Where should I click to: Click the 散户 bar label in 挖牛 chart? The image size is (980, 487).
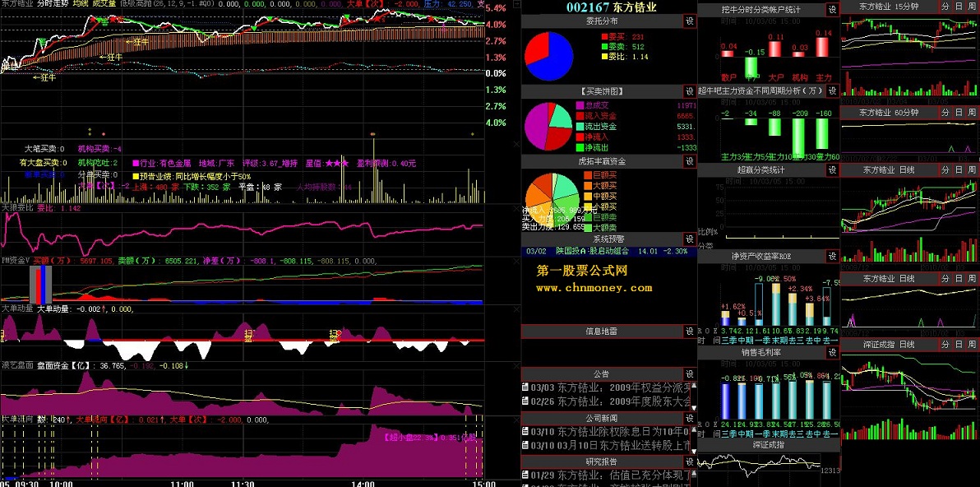(x=728, y=78)
